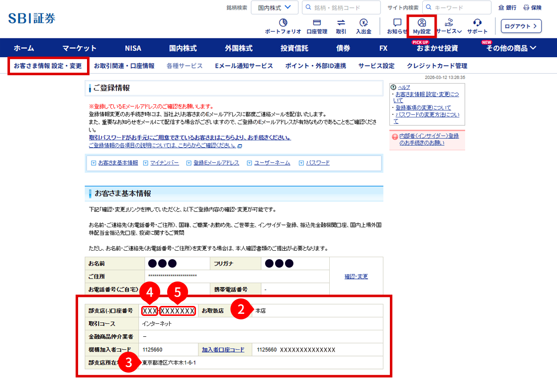The image size is (557, 392).
Task: Switch to お取引関連・口座情報 tab
Action: click(x=124, y=66)
